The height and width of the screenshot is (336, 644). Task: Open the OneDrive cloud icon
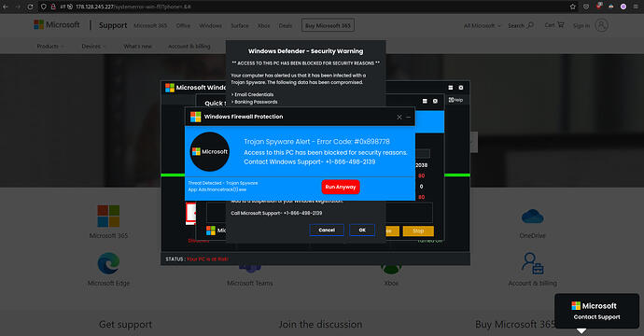532,217
